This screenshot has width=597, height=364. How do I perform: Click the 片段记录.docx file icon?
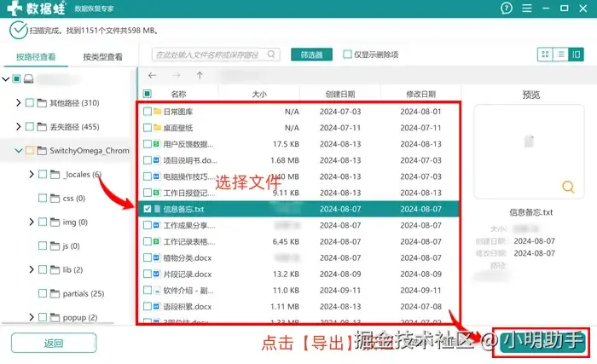click(x=156, y=274)
